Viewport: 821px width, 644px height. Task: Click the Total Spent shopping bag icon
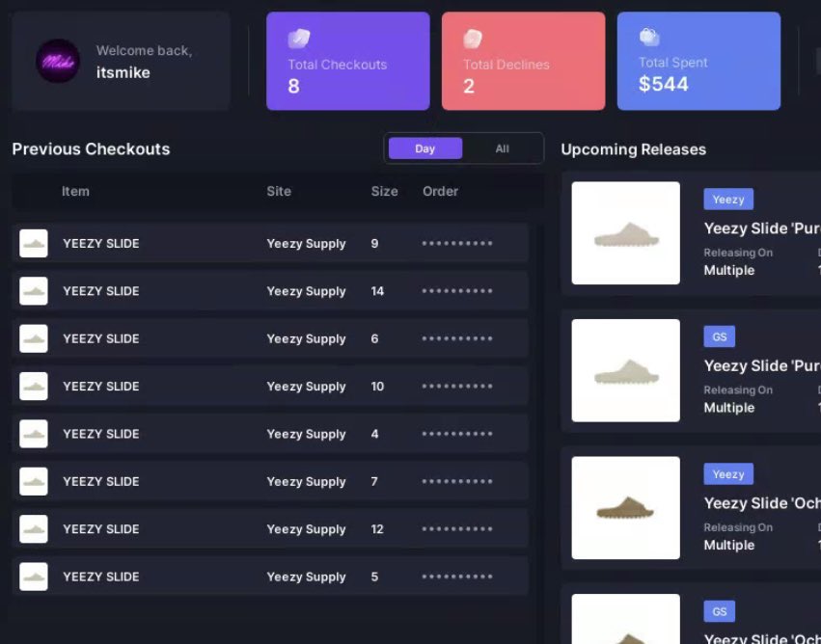[649, 38]
